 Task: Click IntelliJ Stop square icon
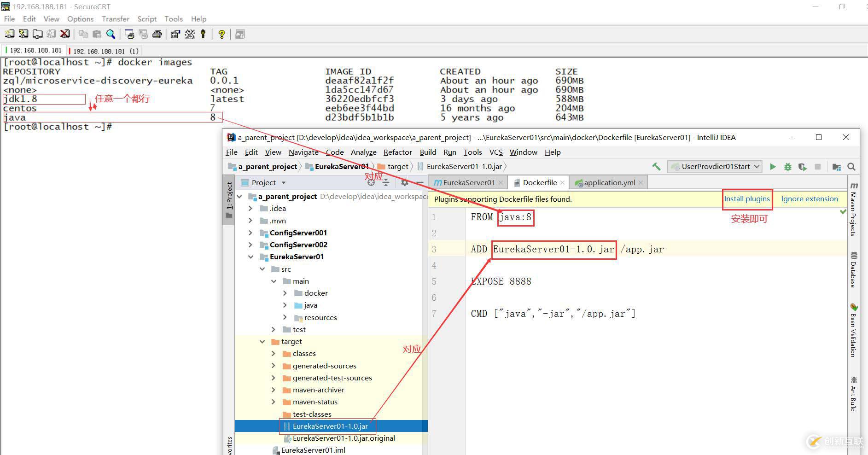pos(818,167)
